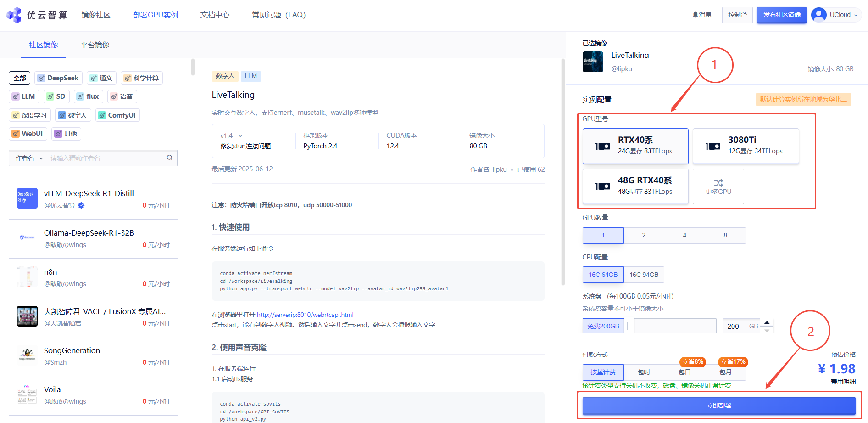
Task: Click the LiveTalking selected image icon
Action: 593,62
